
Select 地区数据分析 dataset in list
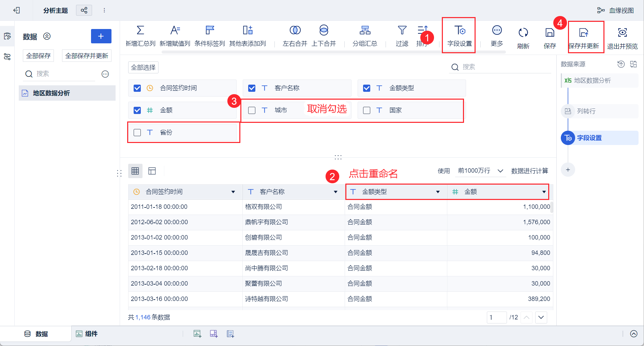click(67, 93)
